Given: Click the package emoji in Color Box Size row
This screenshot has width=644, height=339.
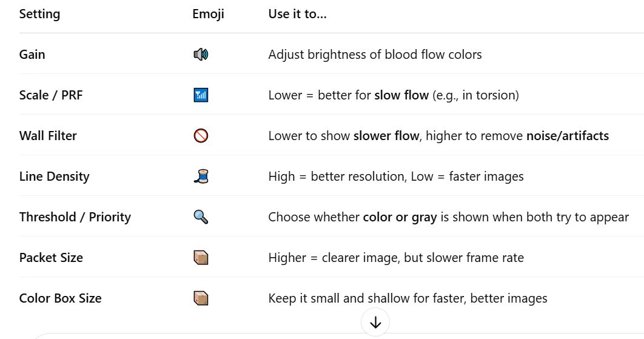Looking at the screenshot, I should click(201, 298).
